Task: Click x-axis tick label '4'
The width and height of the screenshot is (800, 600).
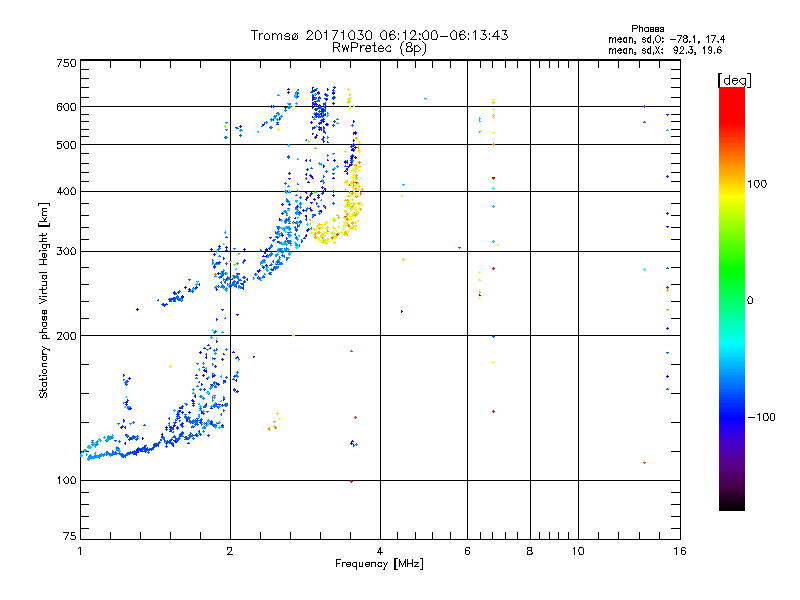Action: 380,551
